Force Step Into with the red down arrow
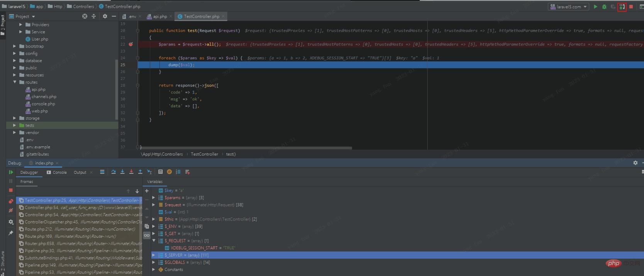Screen dimensions: 644x276 [131, 172]
